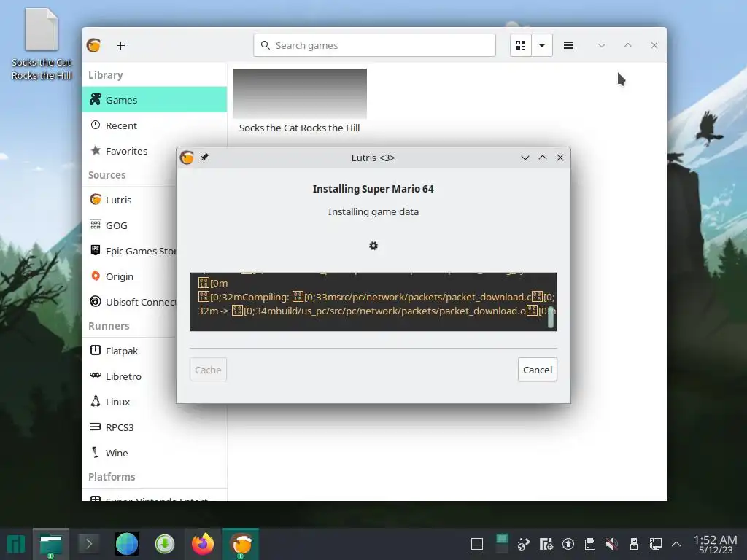Click the Linux penguin icon
Viewport: 747px width, 560px height.
[96, 401]
